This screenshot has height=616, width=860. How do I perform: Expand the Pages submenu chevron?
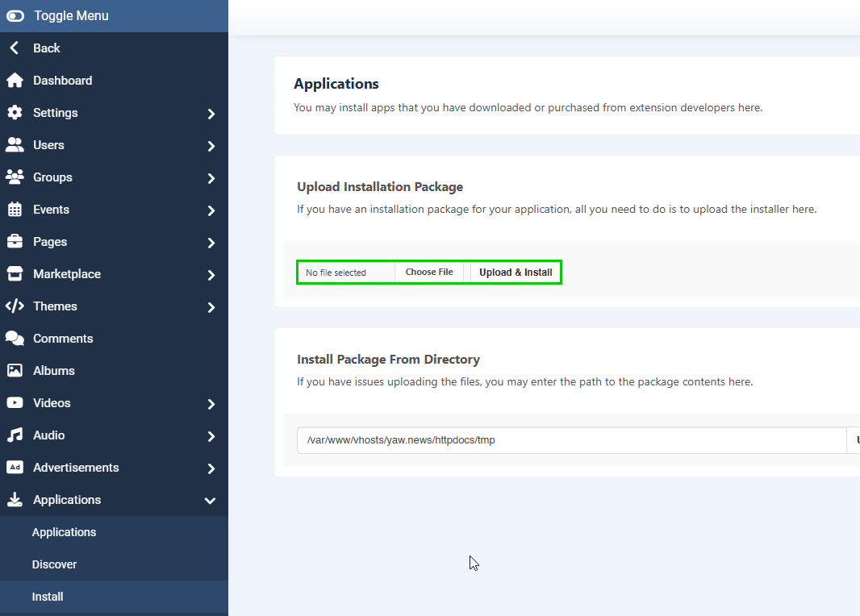(x=211, y=241)
